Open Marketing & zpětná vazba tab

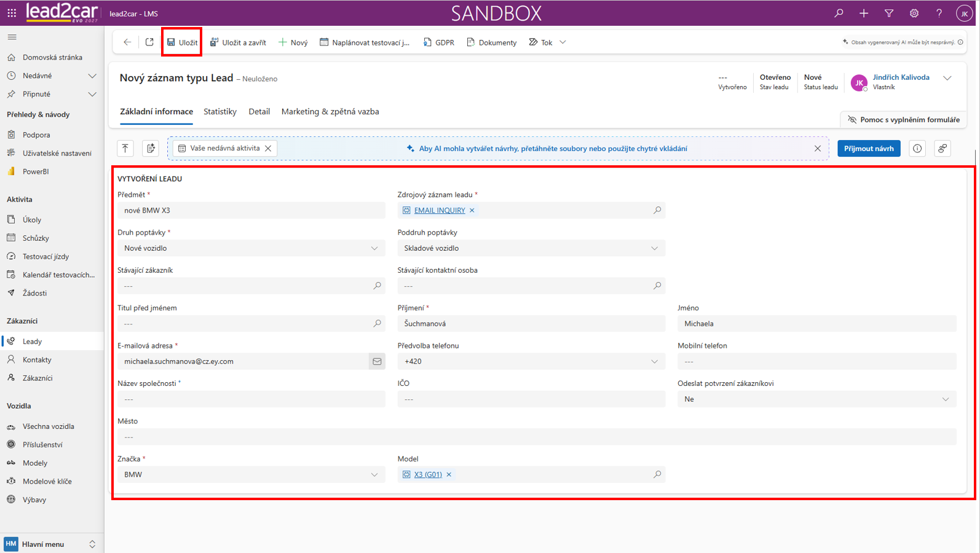[330, 111]
